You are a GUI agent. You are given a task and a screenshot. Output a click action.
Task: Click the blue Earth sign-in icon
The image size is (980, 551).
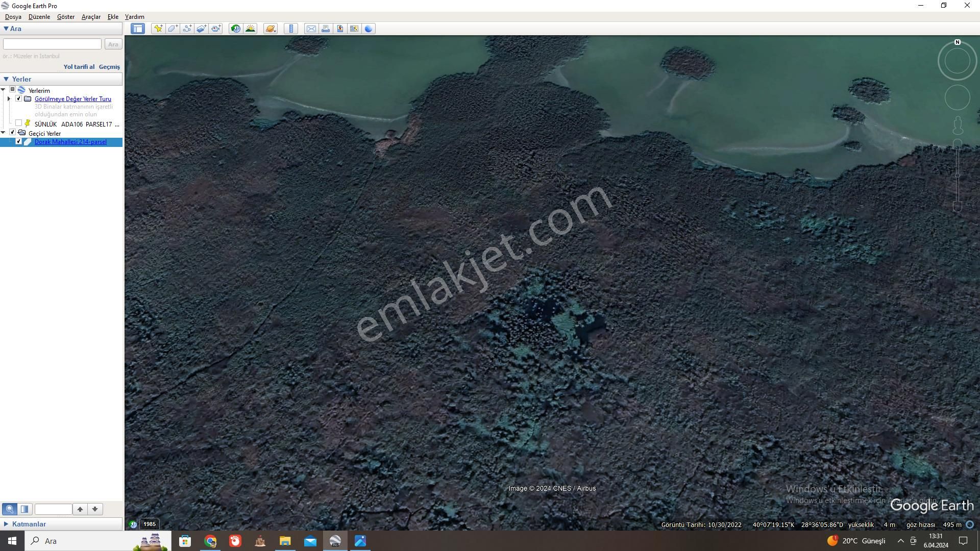pyautogui.click(x=369, y=29)
